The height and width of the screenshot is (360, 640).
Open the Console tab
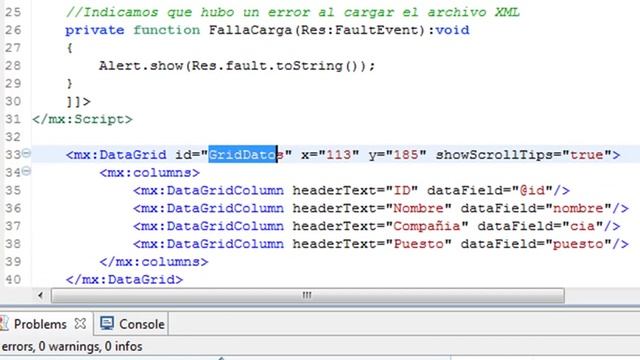142,324
